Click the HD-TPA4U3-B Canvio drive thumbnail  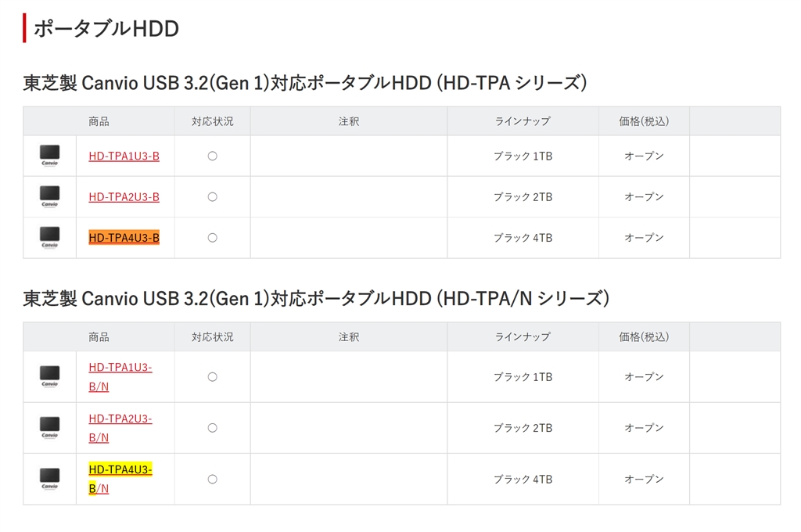pyautogui.click(x=49, y=236)
